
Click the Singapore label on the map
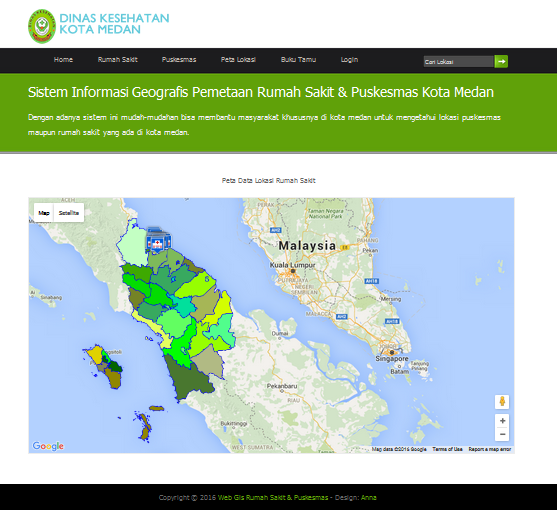pyautogui.click(x=392, y=358)
